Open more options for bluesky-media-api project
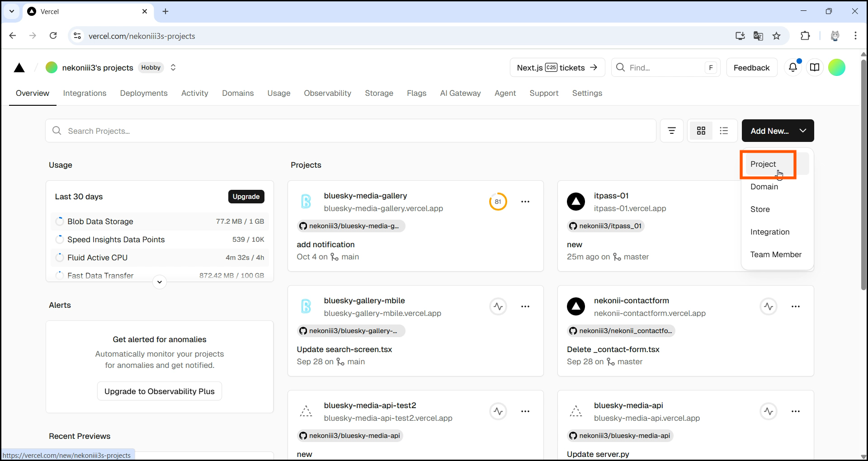 coord(796,411)
